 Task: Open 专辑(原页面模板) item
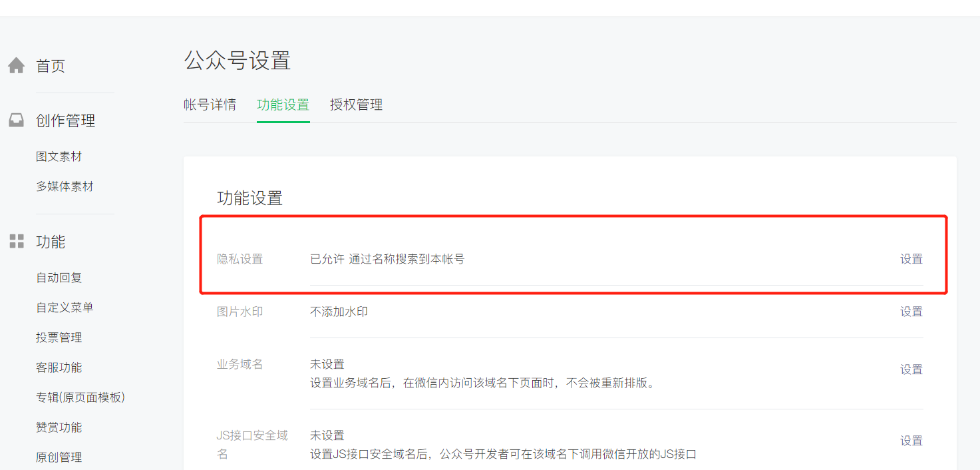click(81, 397)
